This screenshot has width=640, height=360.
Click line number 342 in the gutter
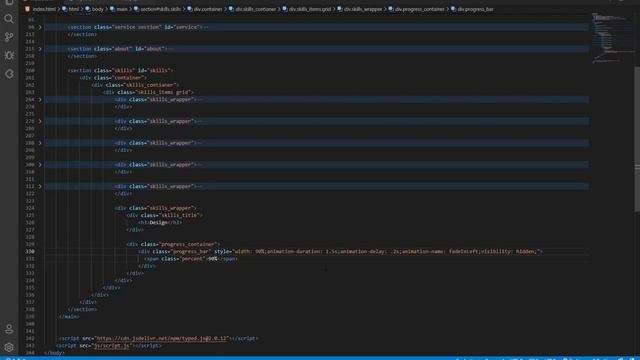point(30,338)
